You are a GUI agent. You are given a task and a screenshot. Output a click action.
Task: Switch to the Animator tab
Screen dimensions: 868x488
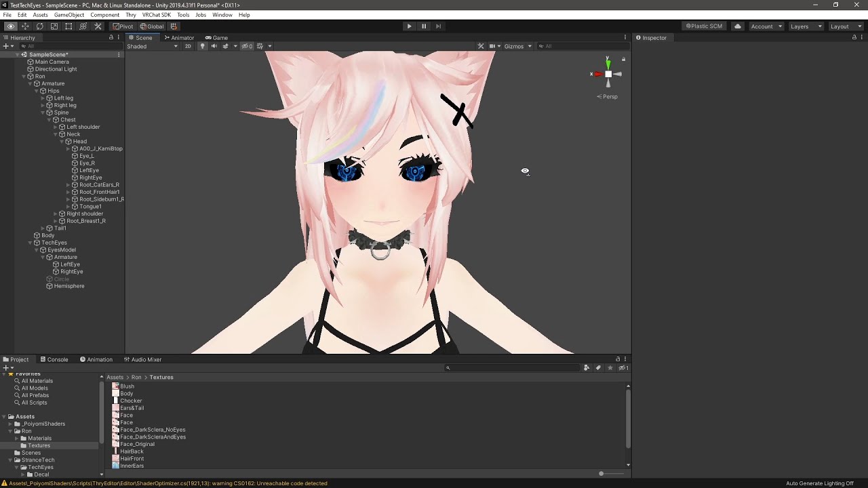coord(179,38)
